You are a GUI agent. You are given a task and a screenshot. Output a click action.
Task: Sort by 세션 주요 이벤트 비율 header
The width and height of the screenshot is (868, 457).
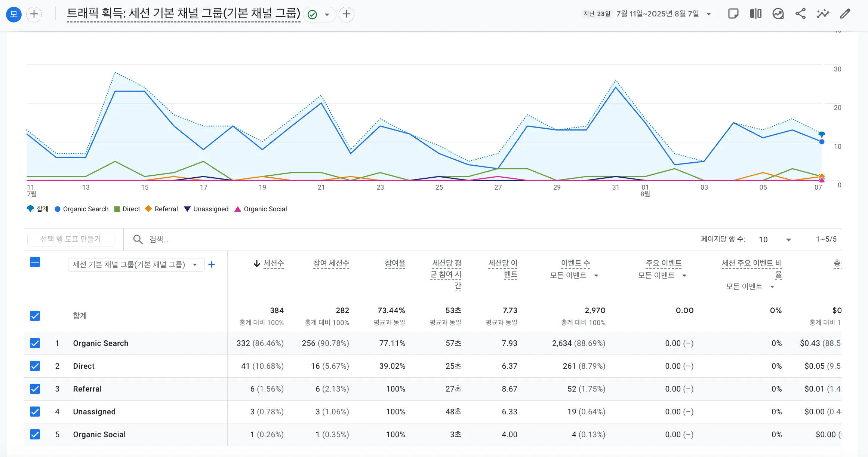tap(752, 269)
